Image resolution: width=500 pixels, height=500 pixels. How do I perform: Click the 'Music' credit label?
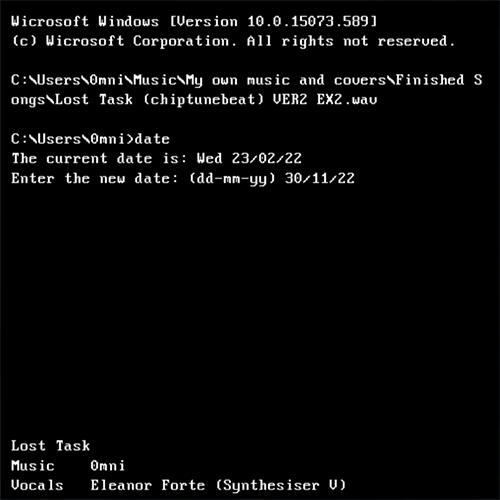click(33, 466)
